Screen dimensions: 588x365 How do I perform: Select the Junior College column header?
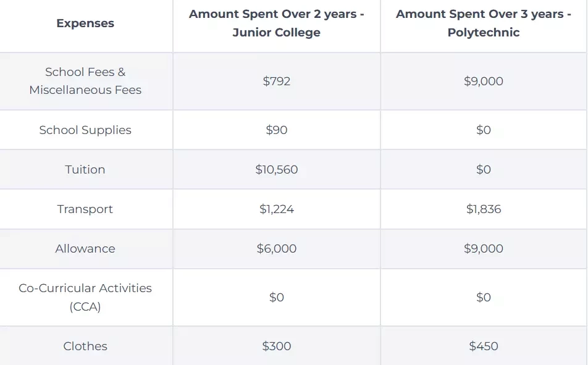(x=276, y=23)
